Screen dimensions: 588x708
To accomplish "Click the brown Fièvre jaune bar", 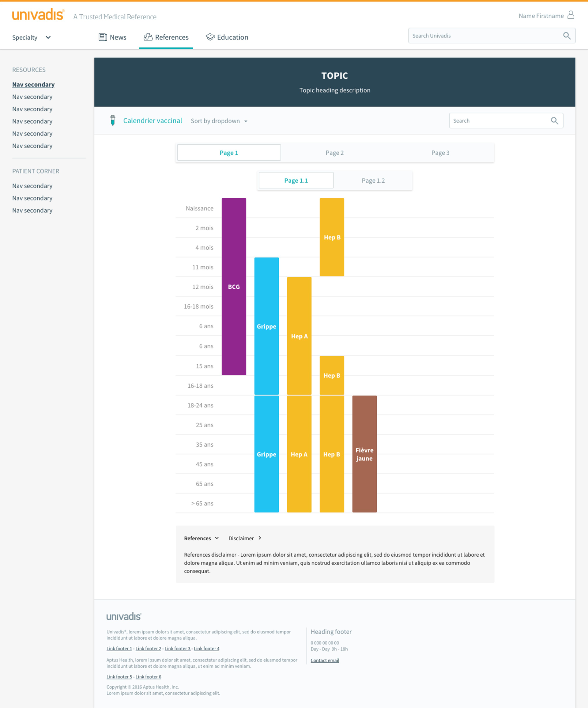I will pyautogui.click(x=364, y=454).
